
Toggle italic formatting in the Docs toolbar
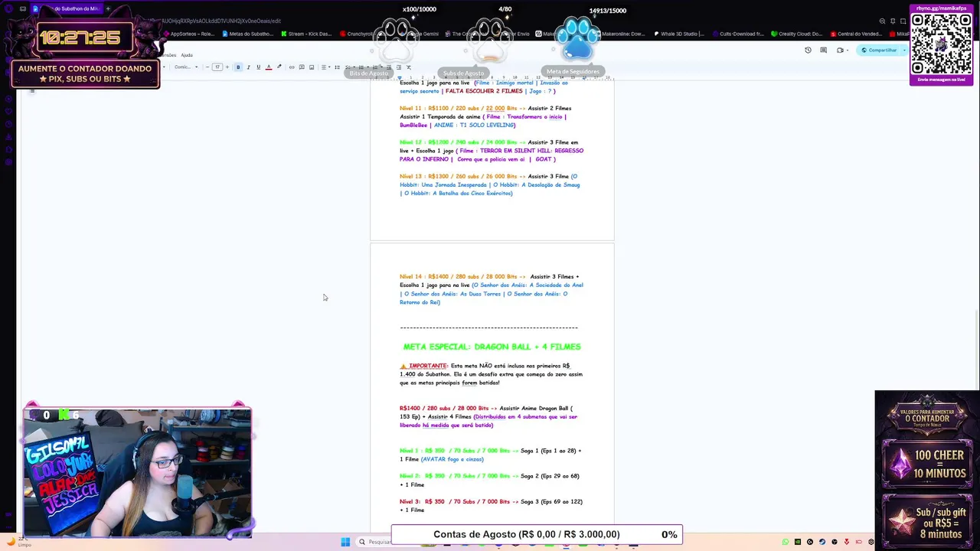click(248, 67)
